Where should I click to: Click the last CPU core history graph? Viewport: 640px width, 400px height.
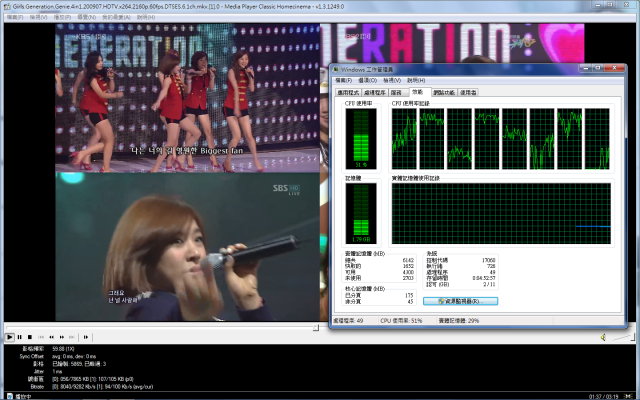pos(597,139)
